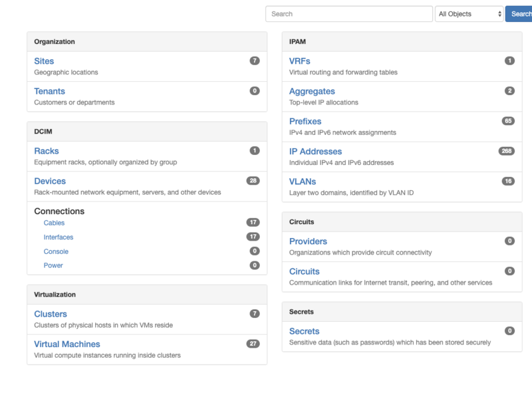Open the VLANs link
The width and height of the screenshot is (532, 399).
[303, 182]
